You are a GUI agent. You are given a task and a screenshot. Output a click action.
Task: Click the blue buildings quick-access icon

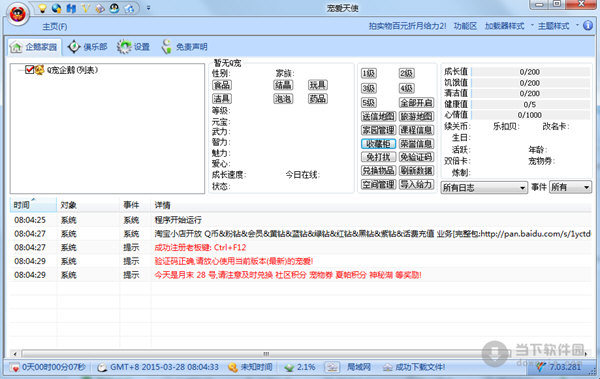[71, 8]
